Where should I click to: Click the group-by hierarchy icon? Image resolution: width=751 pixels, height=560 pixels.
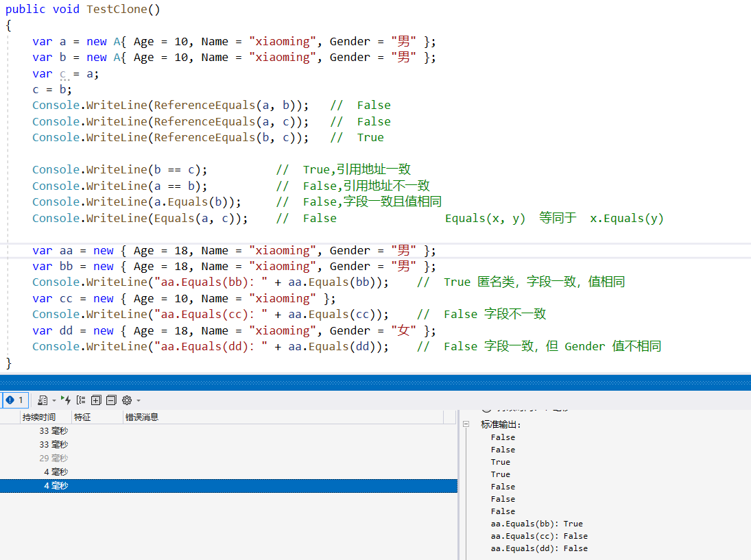click(x=81, y=400)
